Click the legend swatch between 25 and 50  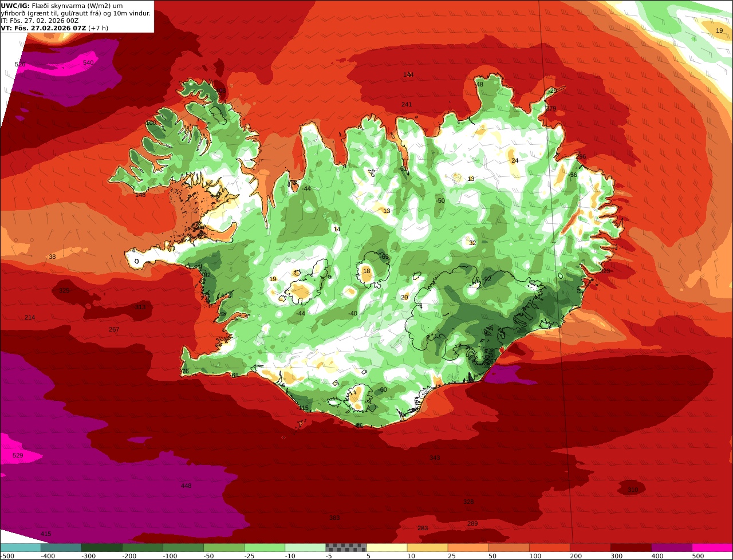[468, 547]
